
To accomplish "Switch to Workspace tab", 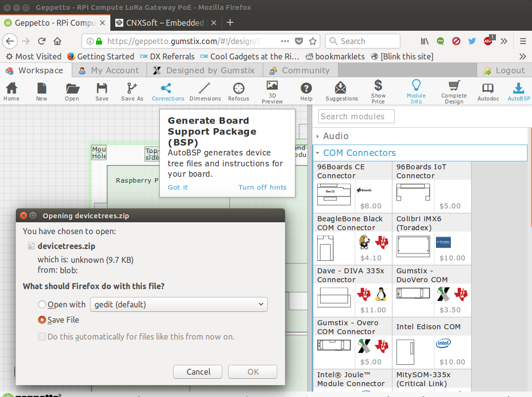I will [x=36, y=71].
